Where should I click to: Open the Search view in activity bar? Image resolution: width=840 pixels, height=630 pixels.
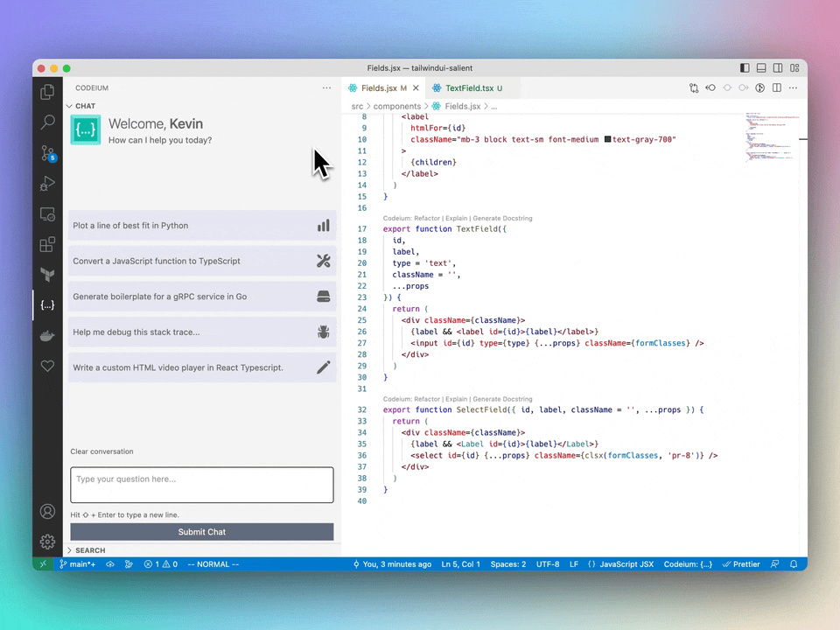point(47,122)
